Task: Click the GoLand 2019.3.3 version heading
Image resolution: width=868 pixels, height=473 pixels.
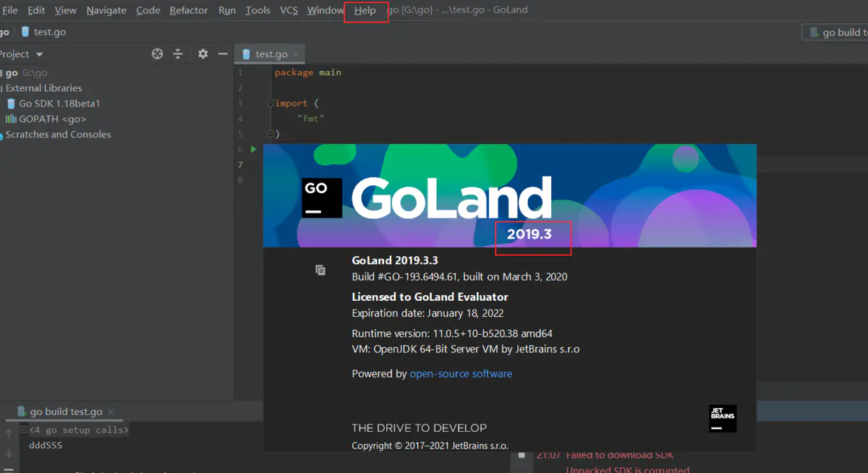Action: (395, 260)
